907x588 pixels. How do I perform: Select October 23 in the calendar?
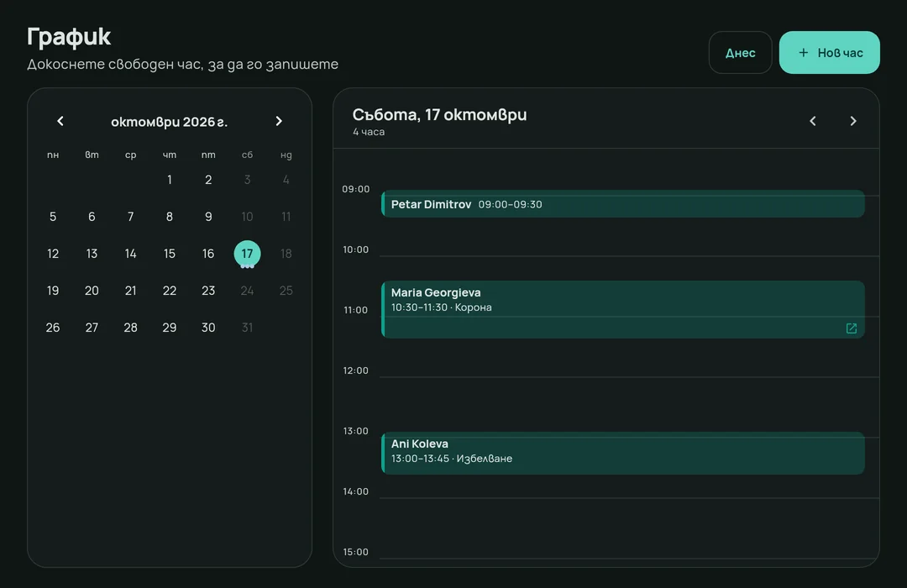pos(208,291)
